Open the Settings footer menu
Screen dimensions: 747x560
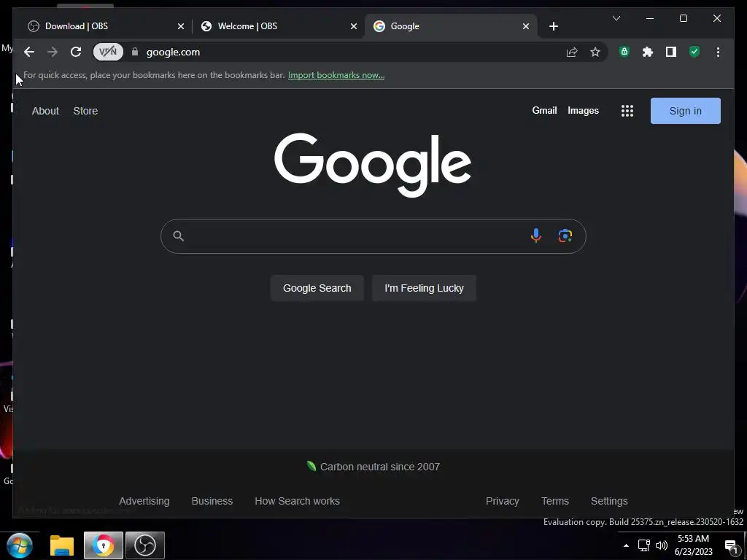(609, 501)
